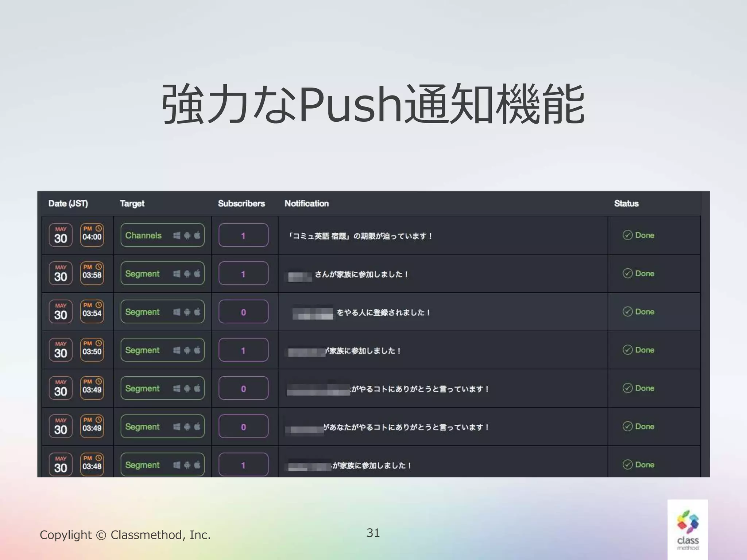Click the Done checkmark icon in the 03:54 row

coord(627,312)
